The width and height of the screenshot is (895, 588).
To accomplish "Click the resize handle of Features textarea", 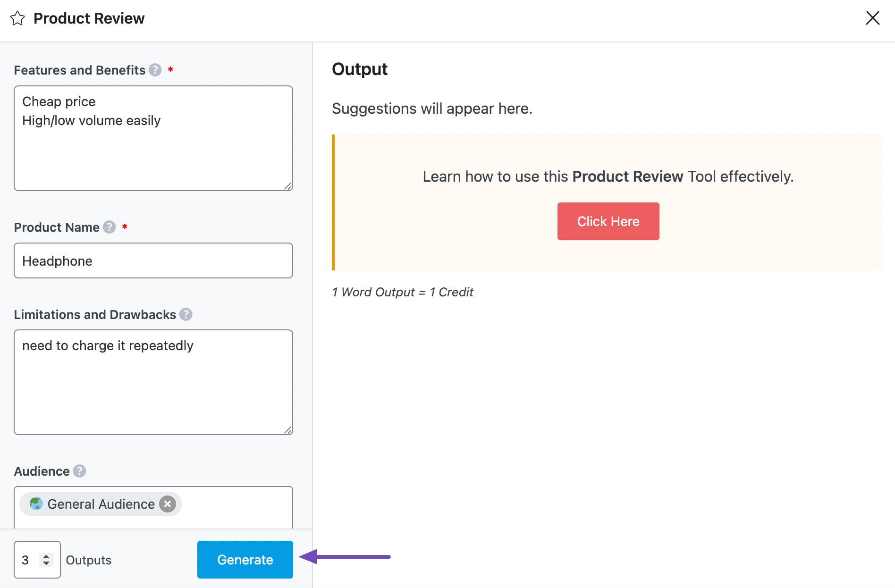I will pos(289,187).
